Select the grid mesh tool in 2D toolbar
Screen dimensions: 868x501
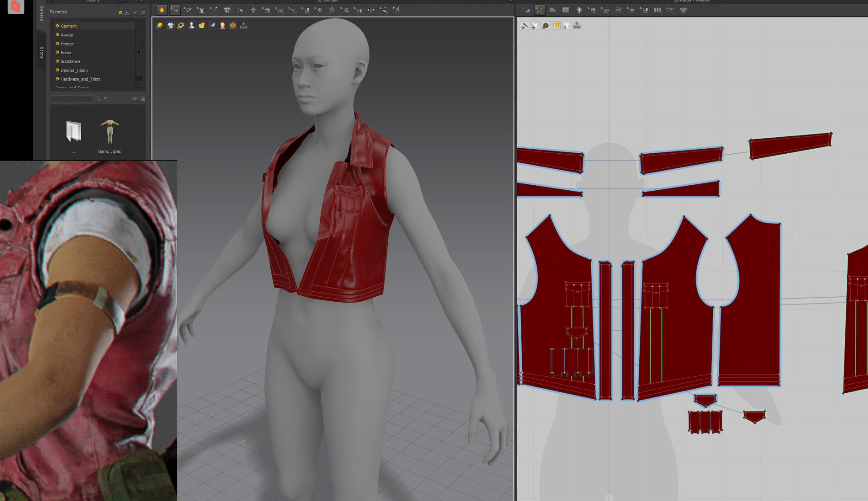(x=605, y=10)
